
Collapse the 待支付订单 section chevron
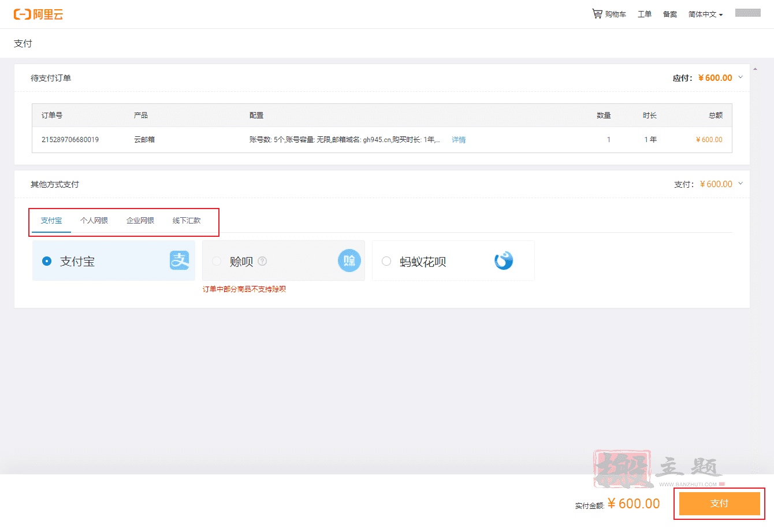[740, 77]
